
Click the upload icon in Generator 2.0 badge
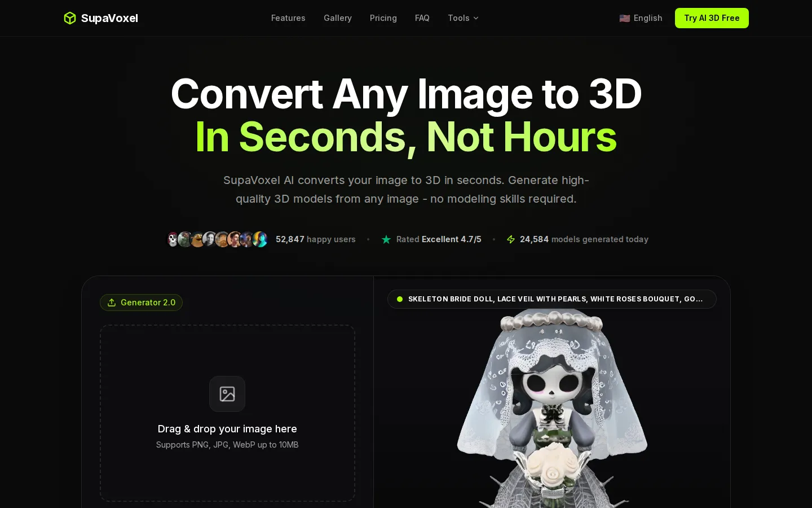coord(112,303)
